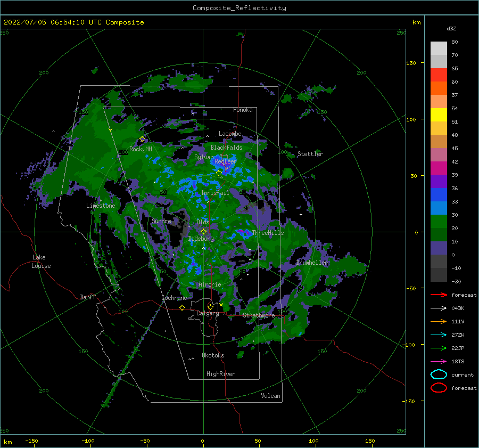Click the Sylvan label near RedDeer
479x448 pixels.
[204, 157]
